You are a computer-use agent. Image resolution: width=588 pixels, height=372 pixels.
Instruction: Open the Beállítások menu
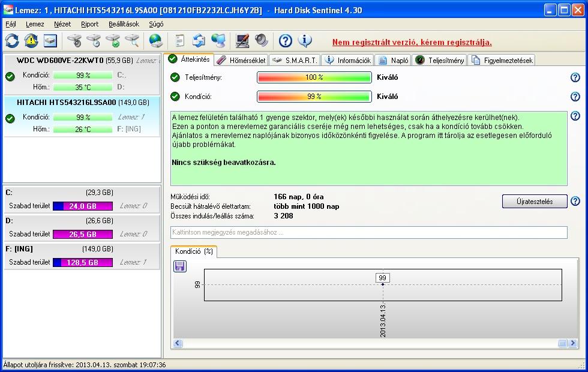click(x=124, y=24)
